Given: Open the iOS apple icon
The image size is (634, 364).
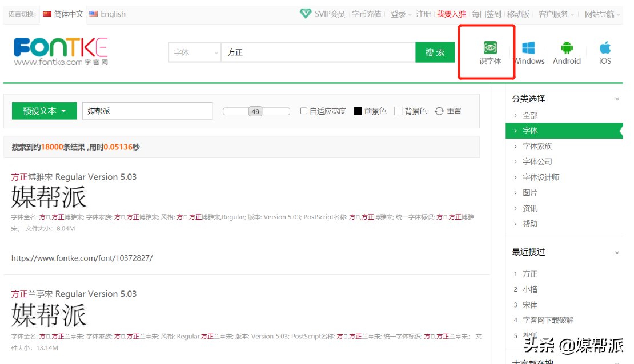Looking at the screenshot, I should pos(605,48).
